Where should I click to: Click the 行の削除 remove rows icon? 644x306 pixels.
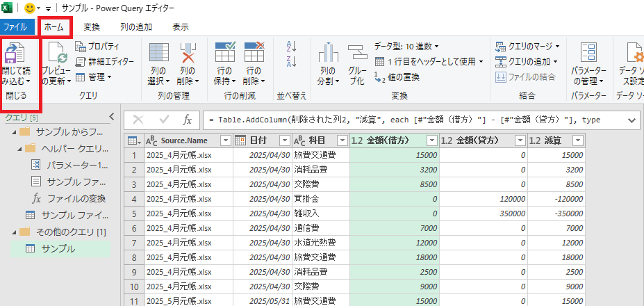click(254, 54)
